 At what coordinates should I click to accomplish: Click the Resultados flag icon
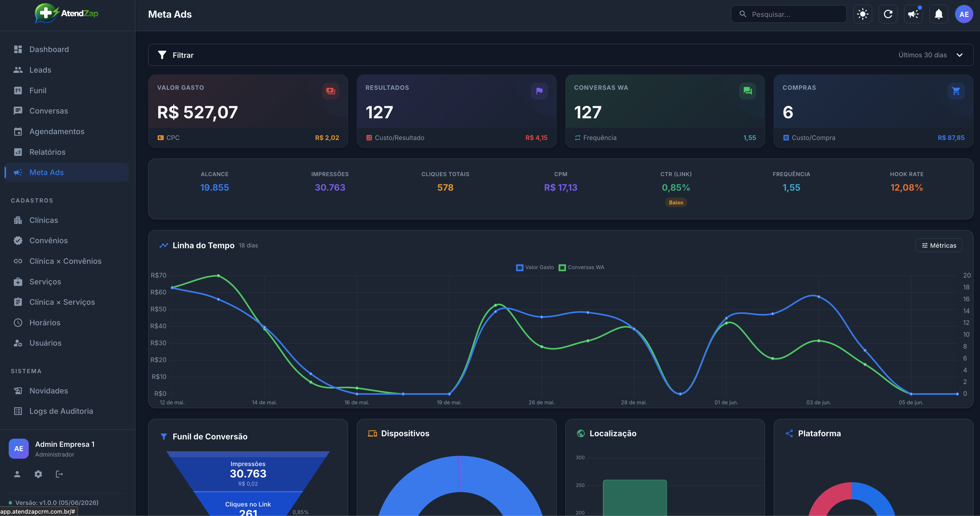(539, 91)
